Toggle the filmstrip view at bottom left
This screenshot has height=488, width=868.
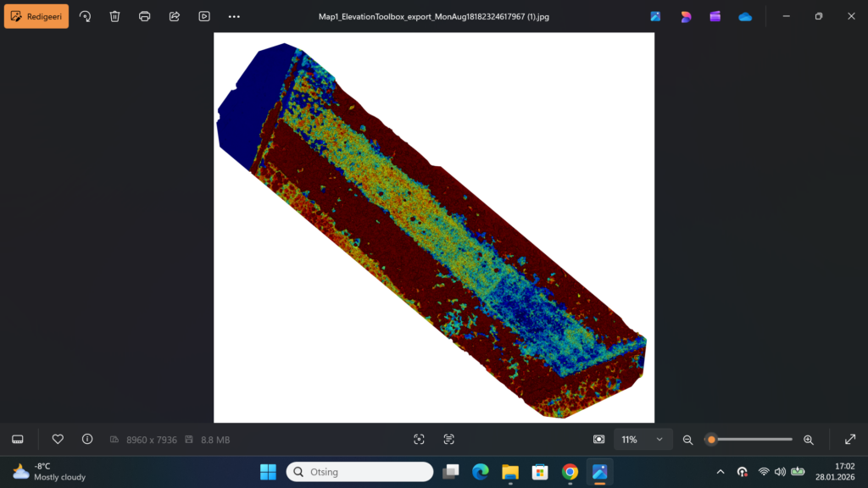pyautogui.click(x=17, y=439)
